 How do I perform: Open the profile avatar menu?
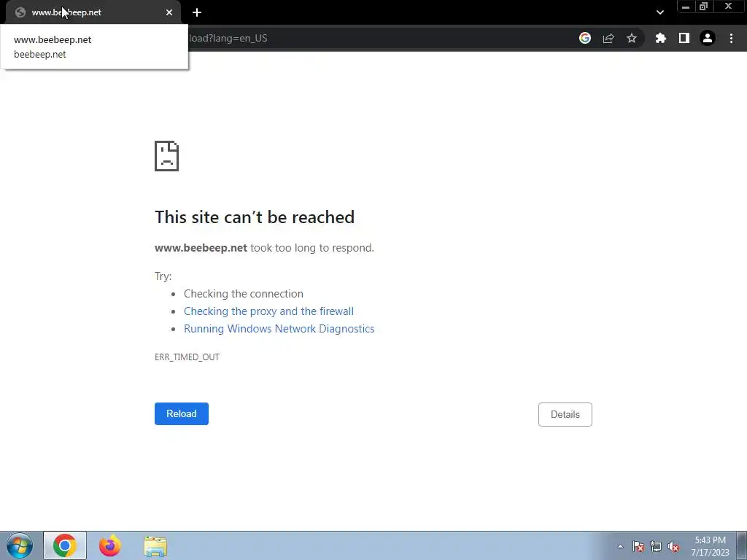point(708,38)
